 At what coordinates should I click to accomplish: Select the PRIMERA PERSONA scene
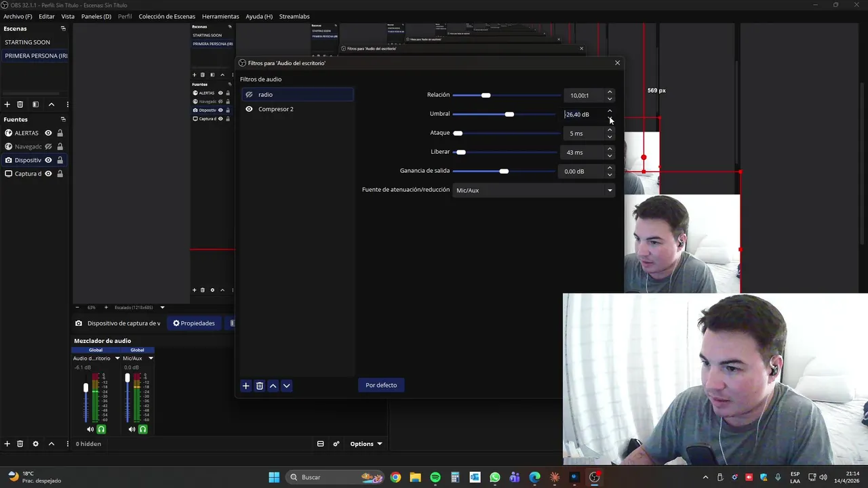pyautogui.click(x=35, y=56)
